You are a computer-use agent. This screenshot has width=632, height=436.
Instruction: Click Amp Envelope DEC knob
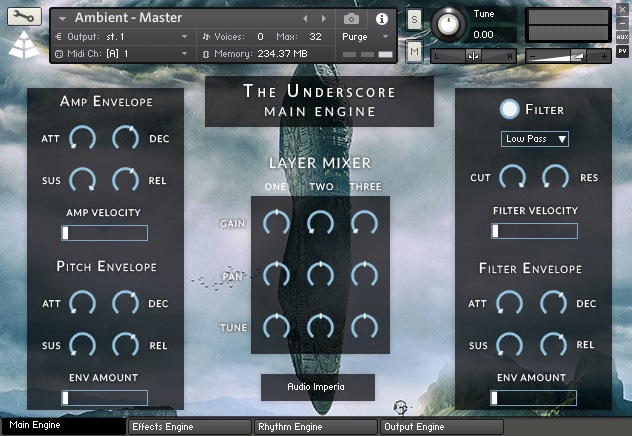point(125,138)
